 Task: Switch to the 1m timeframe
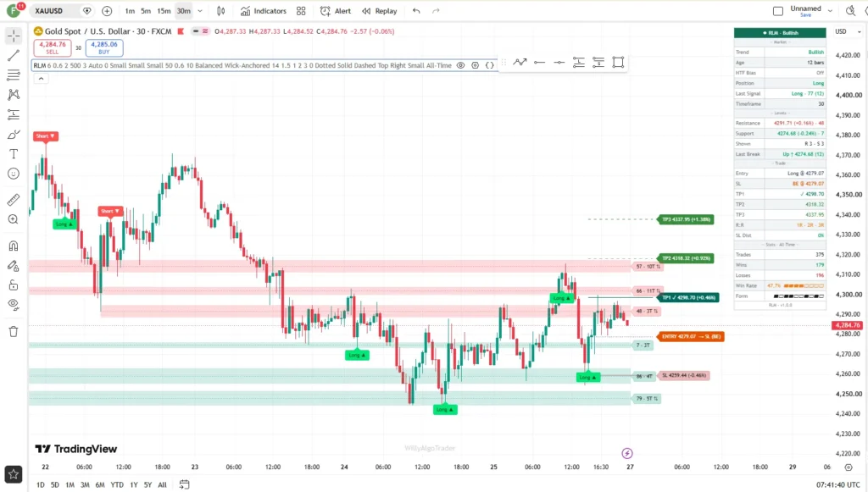coord(130,11)
